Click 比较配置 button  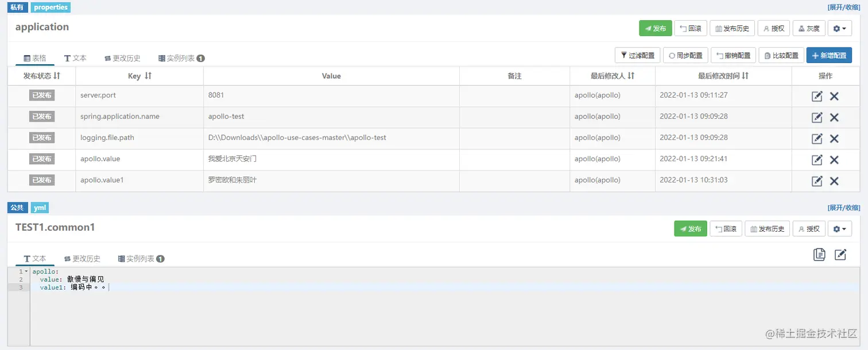781,56
